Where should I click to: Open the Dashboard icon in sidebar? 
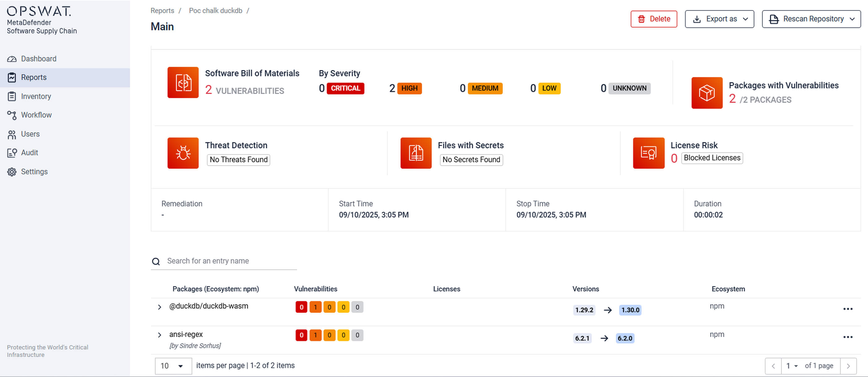pos(12,58)
